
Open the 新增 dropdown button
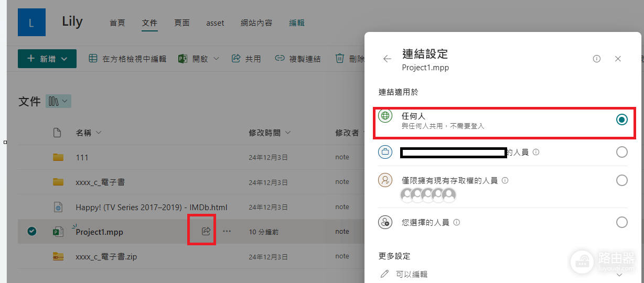click(47, 59)
